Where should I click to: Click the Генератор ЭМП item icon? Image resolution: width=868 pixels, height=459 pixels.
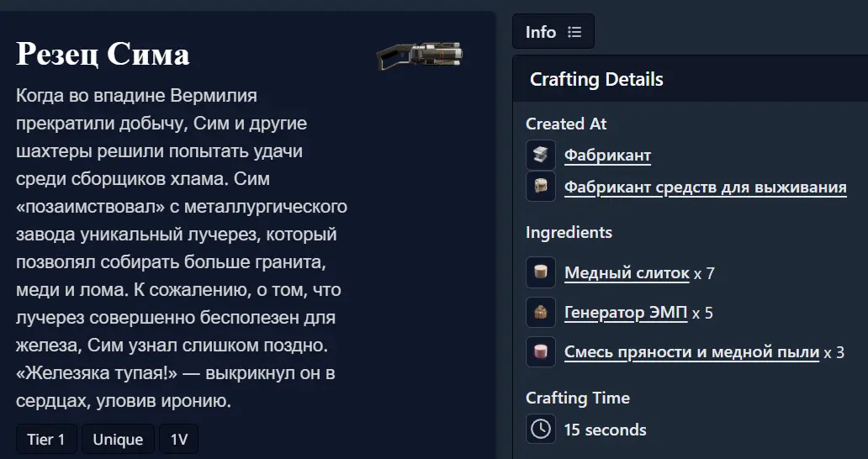[541, 313]
